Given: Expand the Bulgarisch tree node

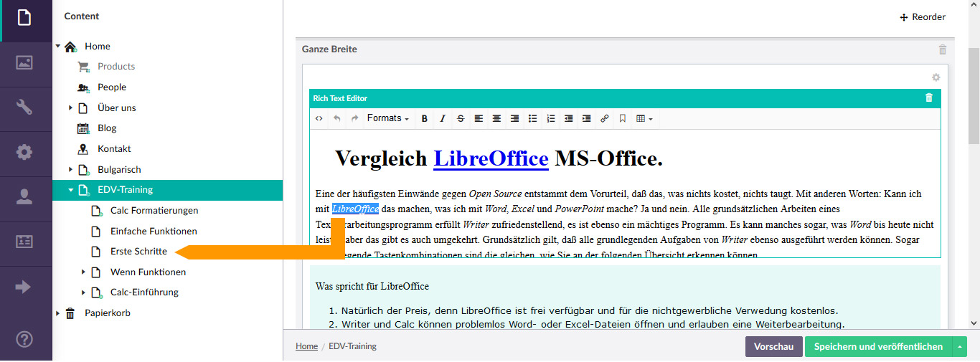Looking at the screenshot, I should 71,169.
